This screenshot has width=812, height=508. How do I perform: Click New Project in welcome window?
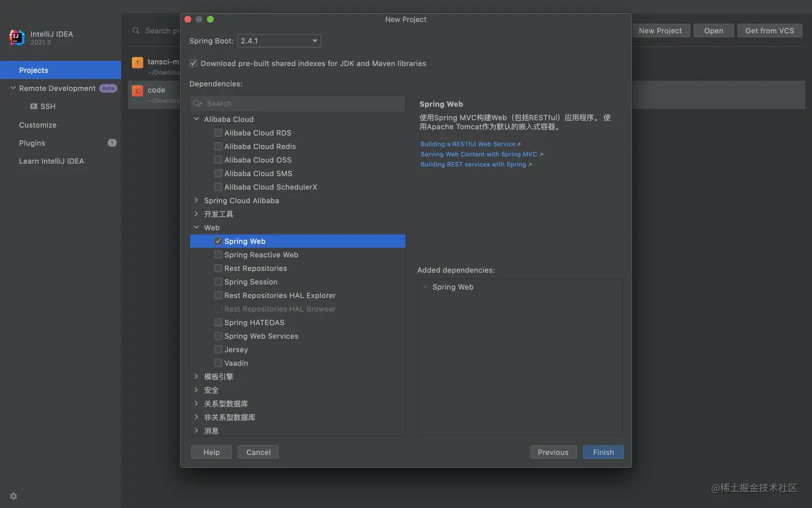(660, 31)
